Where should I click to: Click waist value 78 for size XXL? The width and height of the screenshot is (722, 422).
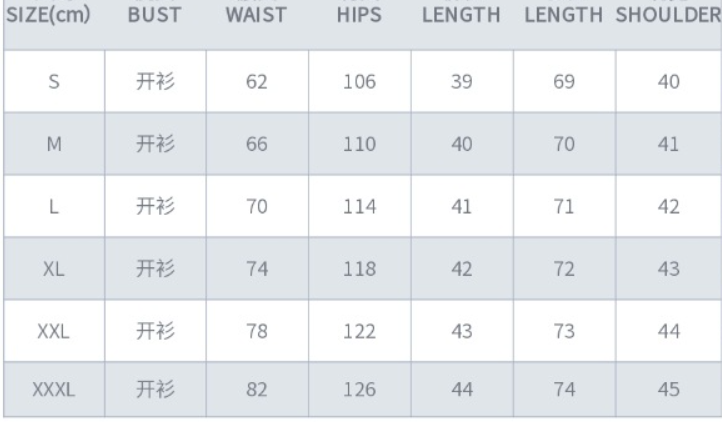click(257, 331)
